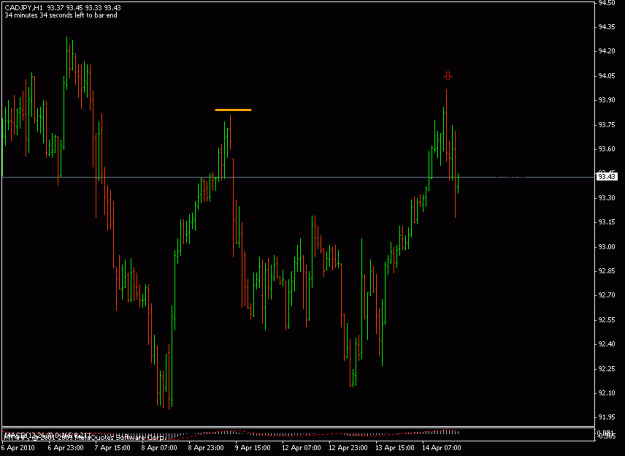Click the 8 Apr 07:00 time label
Screen dimensions: 625x456
(159, 448)
